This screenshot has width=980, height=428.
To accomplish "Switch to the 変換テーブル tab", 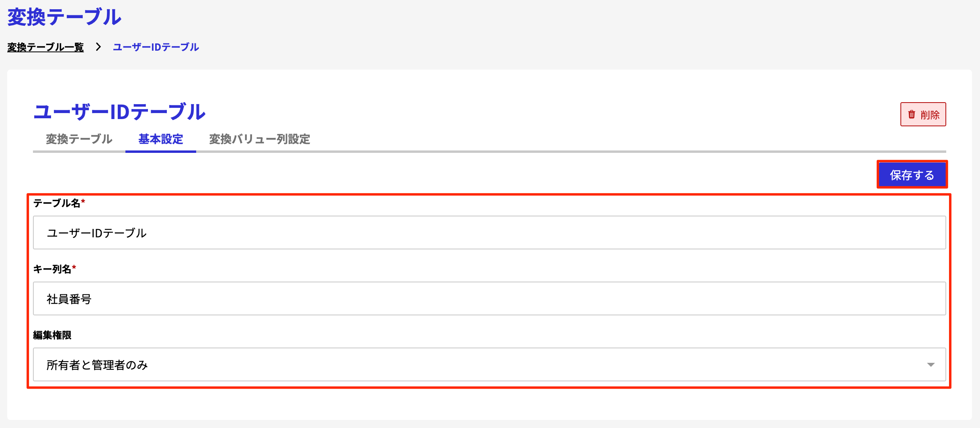I will click(x=79, y=139).
